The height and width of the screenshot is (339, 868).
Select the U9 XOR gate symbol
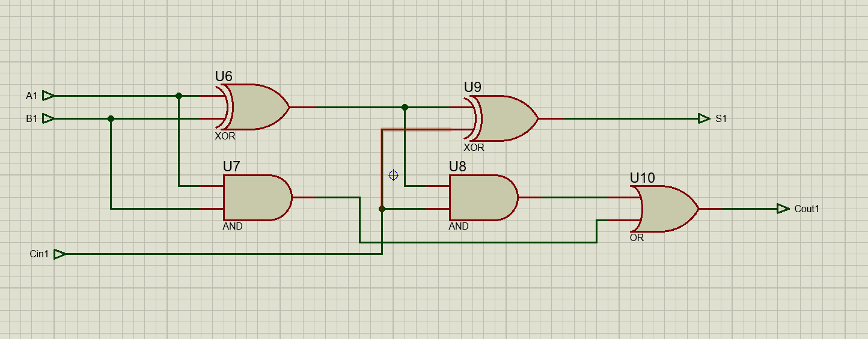[x=503, y=118]
